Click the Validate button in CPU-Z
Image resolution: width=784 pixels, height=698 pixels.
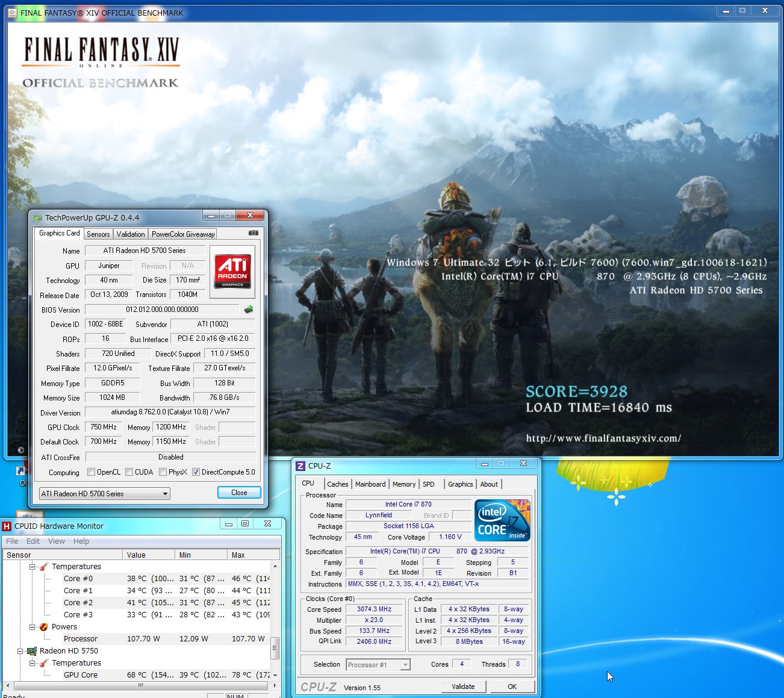click(x=463, y=687)
